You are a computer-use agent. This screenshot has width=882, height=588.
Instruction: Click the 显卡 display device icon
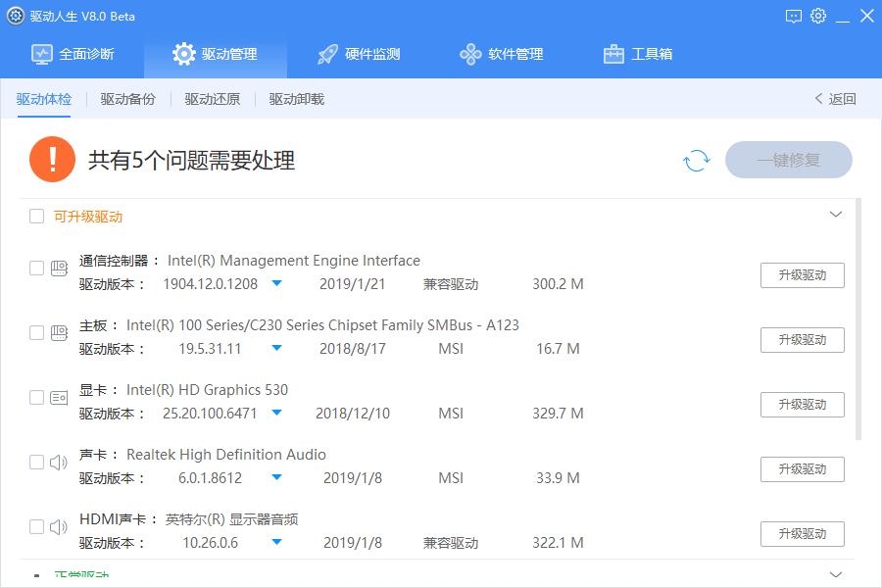pos(56,395)
